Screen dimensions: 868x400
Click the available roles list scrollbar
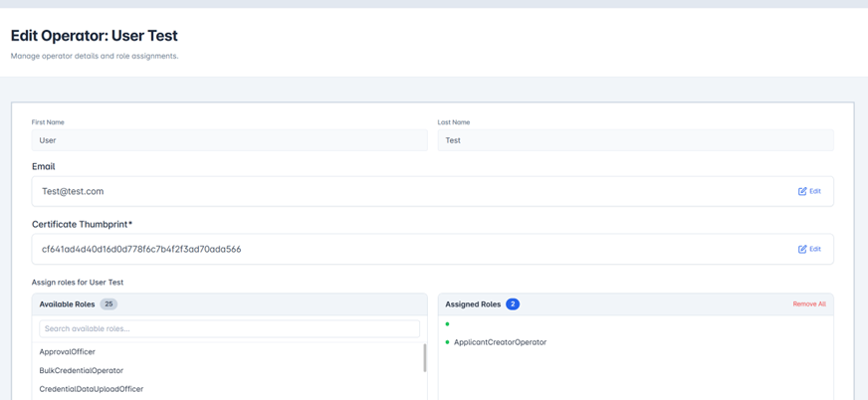[x=425, y=358]
